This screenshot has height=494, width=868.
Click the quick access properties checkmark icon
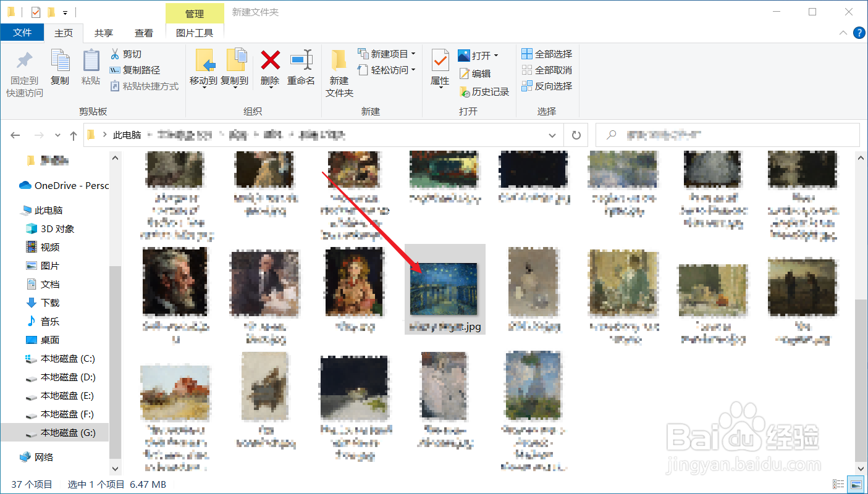pyautogui.click(x=35, y=12)
